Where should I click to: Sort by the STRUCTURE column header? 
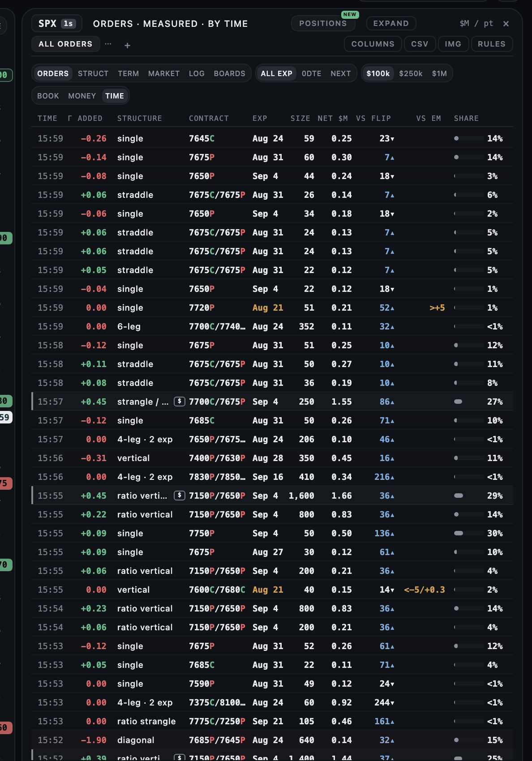(x=140, y=118)
